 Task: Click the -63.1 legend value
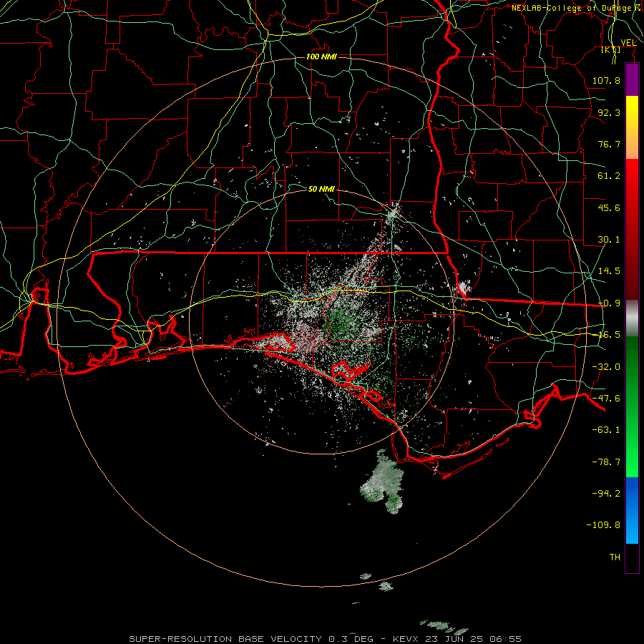tap(606, 430)
